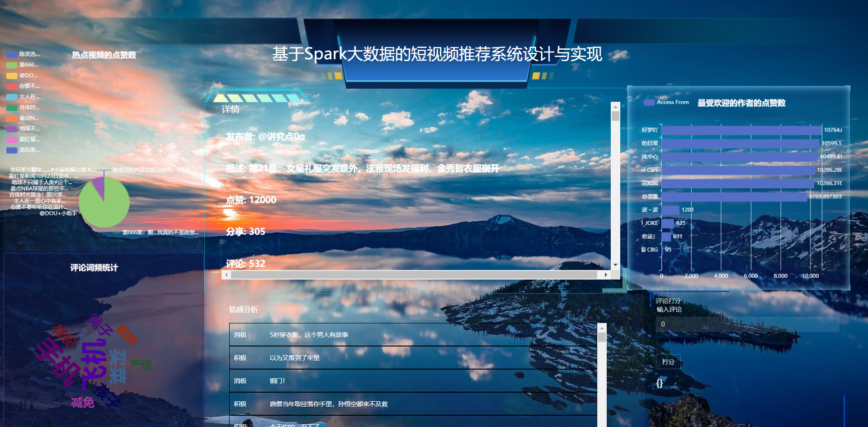This screenshot has width=868, height=427.
Task: Toggle the blue 陈奕迅 legend marker
Action: tap(12, 54)
